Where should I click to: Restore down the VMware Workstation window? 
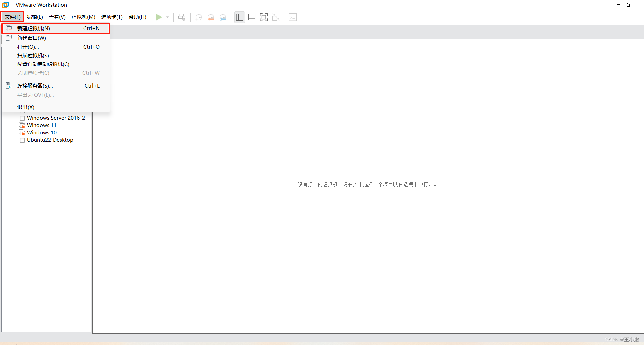[629, 5]
